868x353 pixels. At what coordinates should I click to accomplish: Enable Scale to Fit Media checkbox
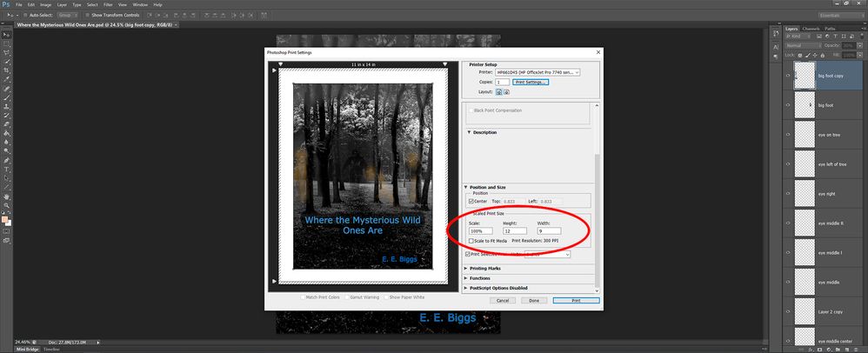click(471, 241)
